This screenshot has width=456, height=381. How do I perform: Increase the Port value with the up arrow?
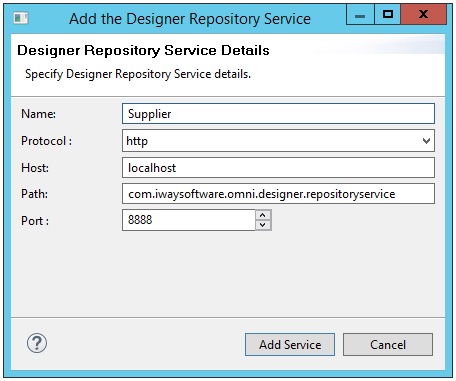click(263, 215)
